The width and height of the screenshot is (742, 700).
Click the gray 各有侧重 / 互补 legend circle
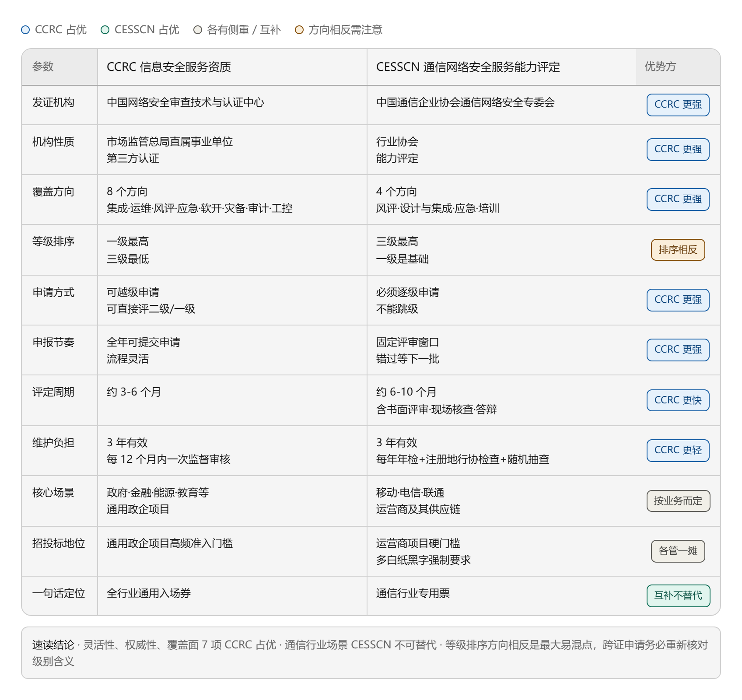[x=198, y=30]
